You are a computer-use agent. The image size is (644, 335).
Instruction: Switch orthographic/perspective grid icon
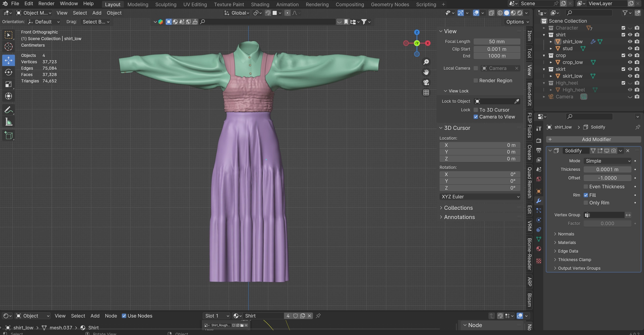pyautogui.click(x=426, y=93)
